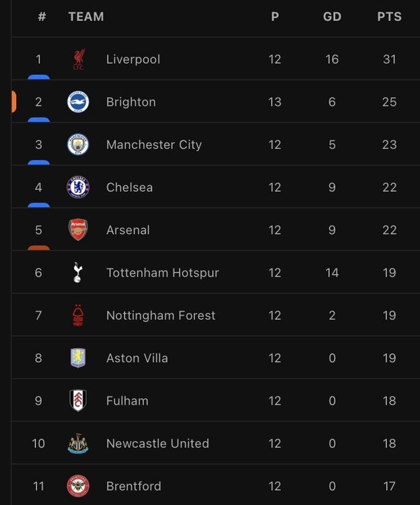The image size is (420, 505).
Task: Click the Fulham club badge
Action: tap(78, 401)
